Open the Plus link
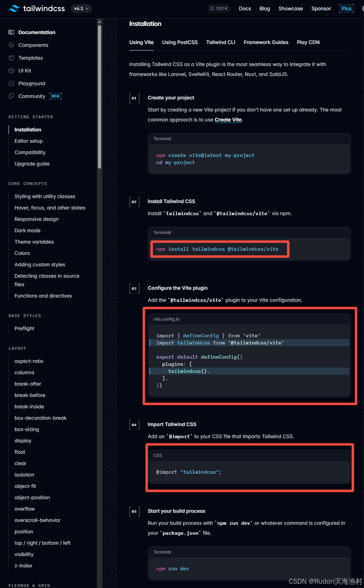Viewport: 364px width, 588px height. click(x=347, y=9)
